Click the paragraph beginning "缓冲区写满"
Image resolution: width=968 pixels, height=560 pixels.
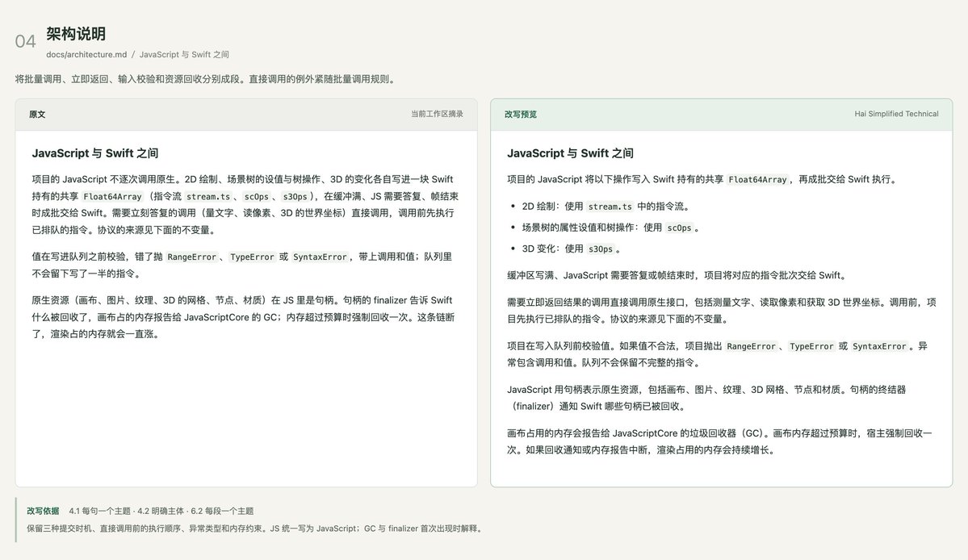[x=678, y=276]
